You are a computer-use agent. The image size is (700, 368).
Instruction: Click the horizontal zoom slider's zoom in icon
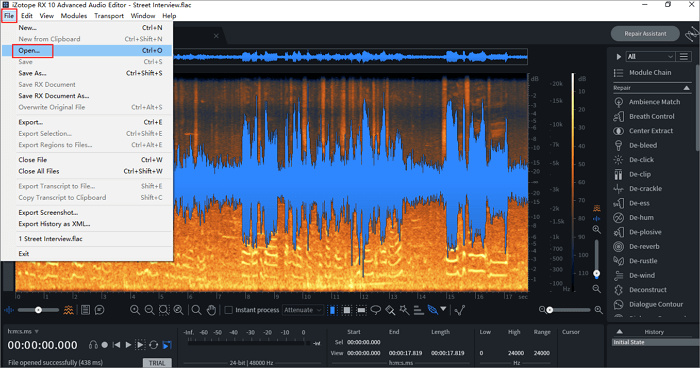pos(599,309)
